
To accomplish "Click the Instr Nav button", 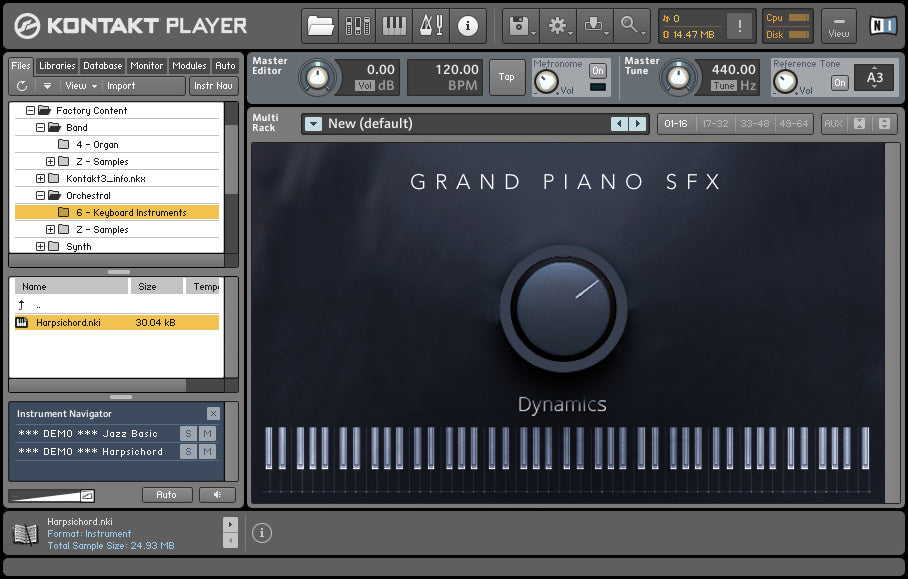I will coord(213,86).
